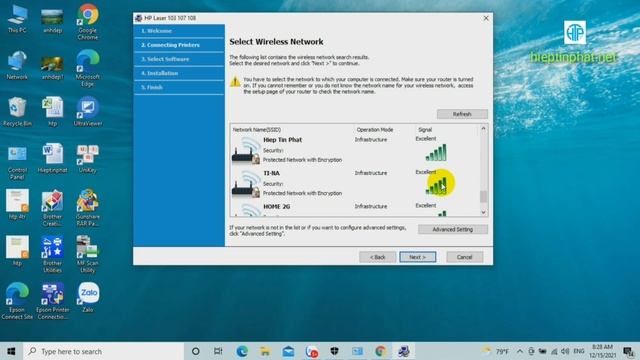Select the htp 4tr file icon
This screenshot has width=640, height=360.
[17, 204]
